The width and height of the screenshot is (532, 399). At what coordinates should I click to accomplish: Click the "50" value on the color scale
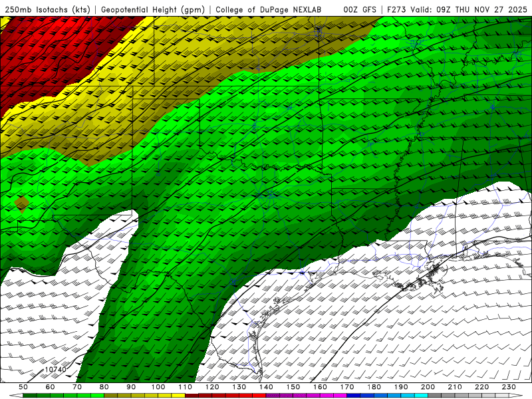[23, 387]
